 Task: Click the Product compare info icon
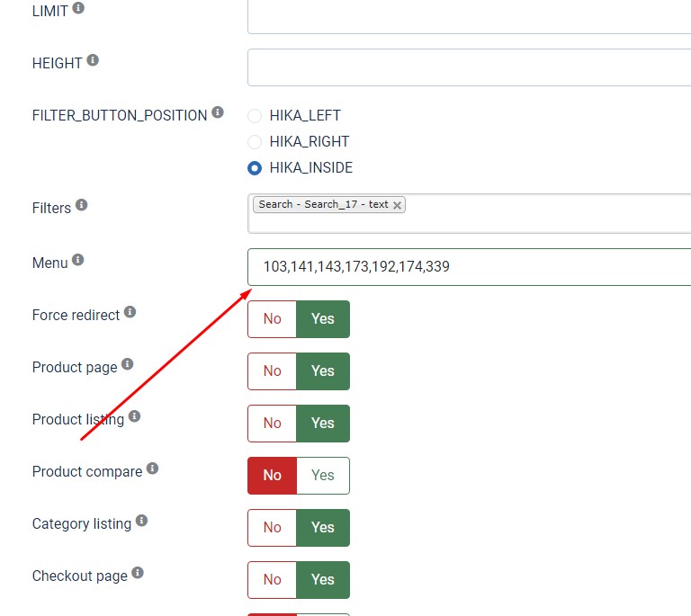coord(152,469)
